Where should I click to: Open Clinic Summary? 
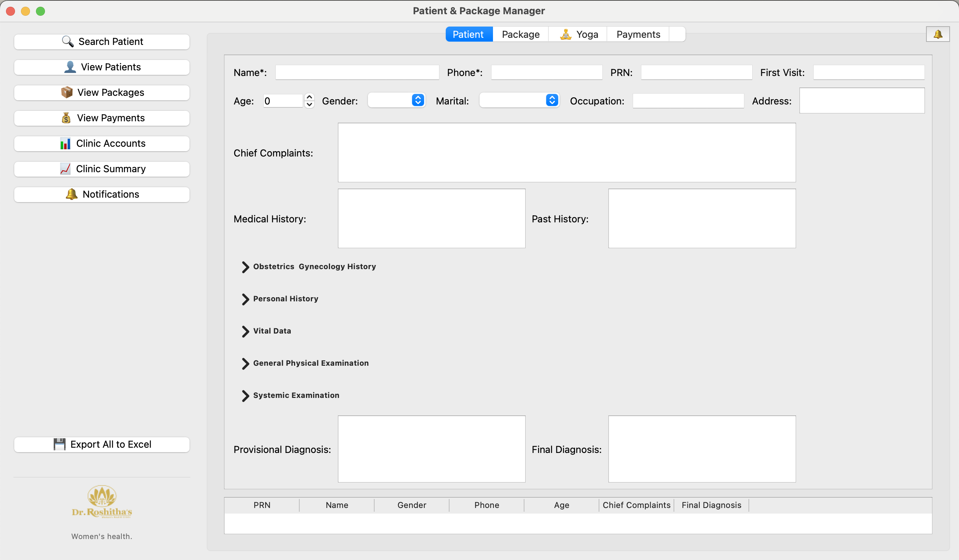pyautogui.click(x=102, y=169)
